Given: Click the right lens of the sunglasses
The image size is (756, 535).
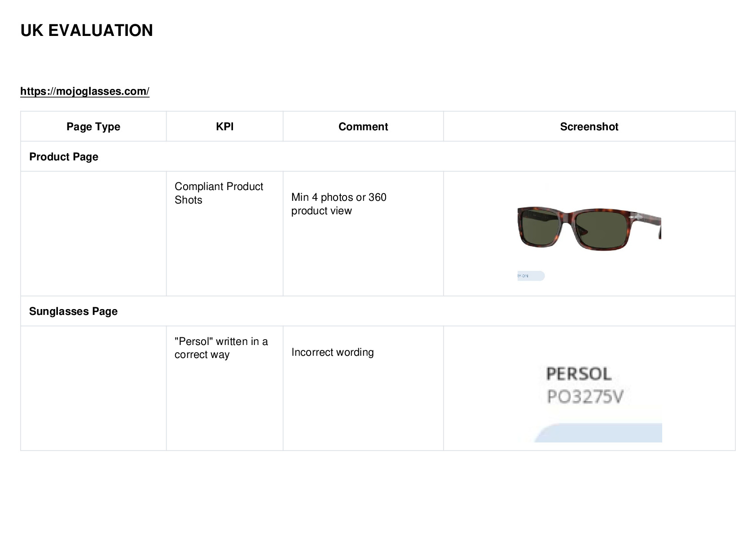Looking at the screenshot, I should [602, 230].
